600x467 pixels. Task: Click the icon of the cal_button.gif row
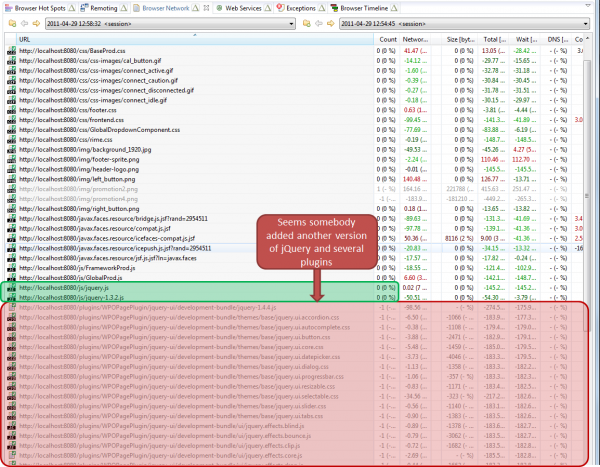pyautogui.click(x=11, y=60)
